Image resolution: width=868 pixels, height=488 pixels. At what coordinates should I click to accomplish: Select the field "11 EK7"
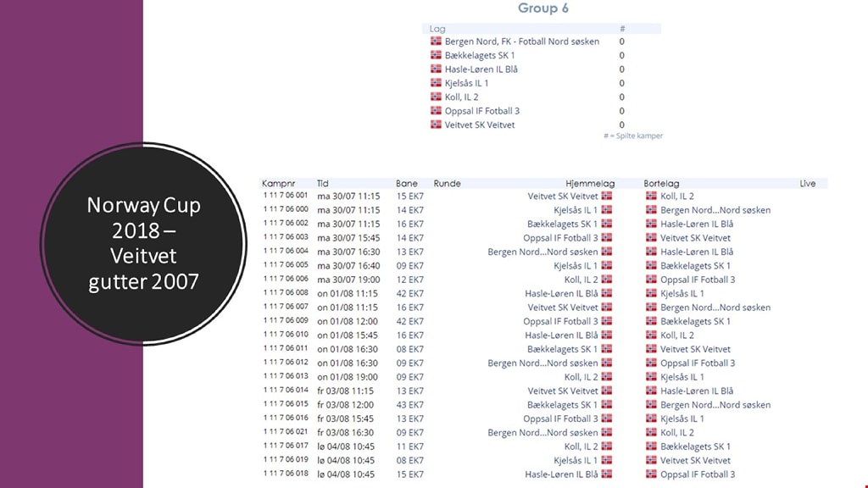click(x=410, y=446)
